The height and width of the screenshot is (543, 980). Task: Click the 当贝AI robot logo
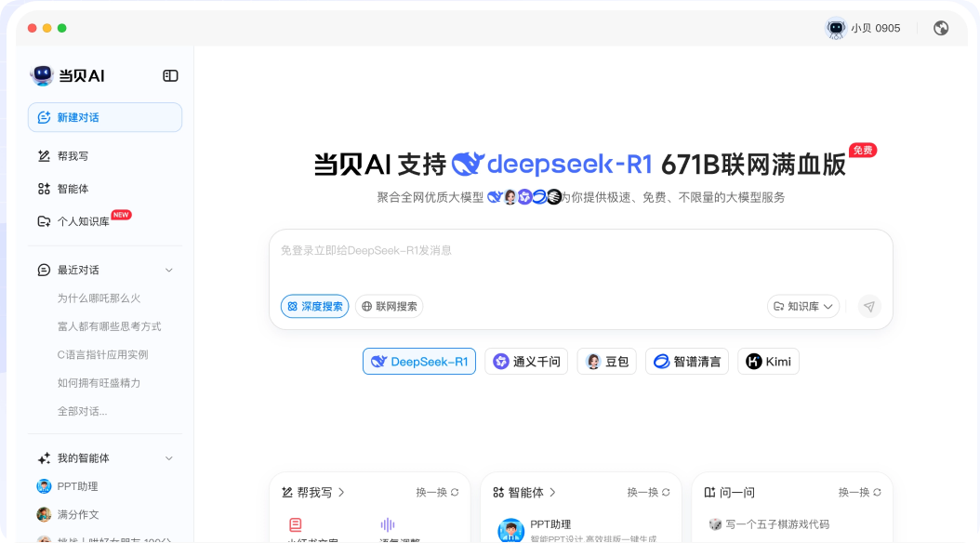pyautogui.click(x=42, y=75)
